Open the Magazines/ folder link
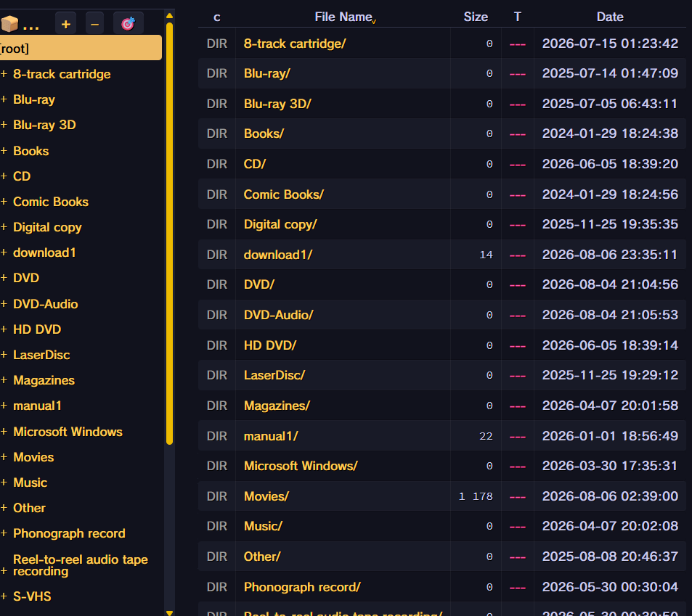Screen dimensions: 692x616 click(277, 406)
